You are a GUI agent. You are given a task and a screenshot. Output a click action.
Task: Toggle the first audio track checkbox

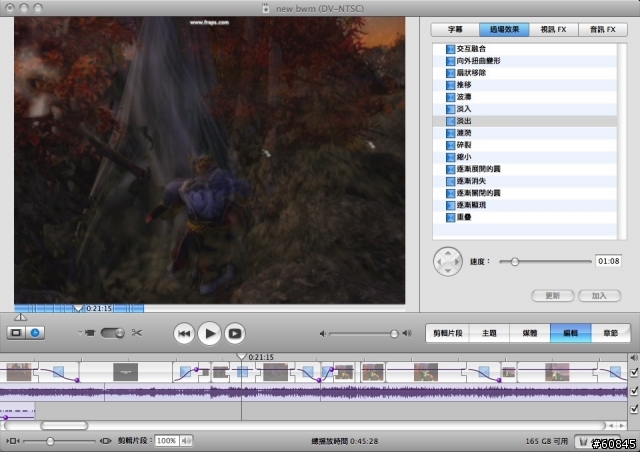pos(634,391)
